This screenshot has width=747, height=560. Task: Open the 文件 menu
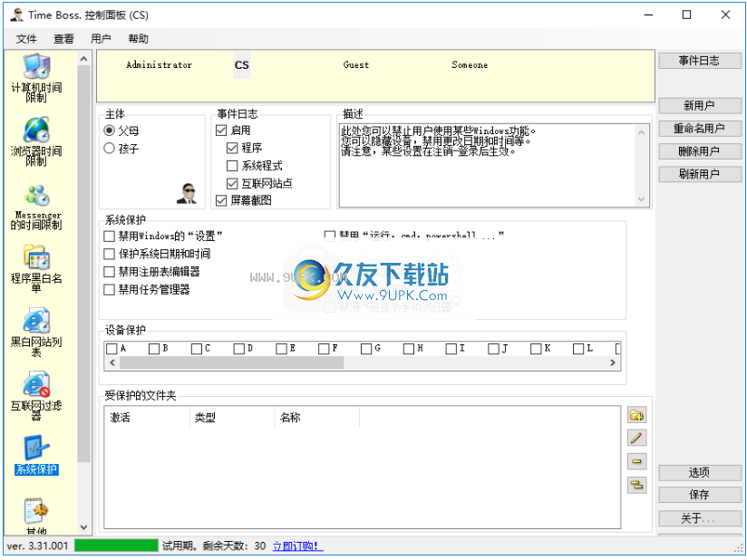(x=26, y=39)
